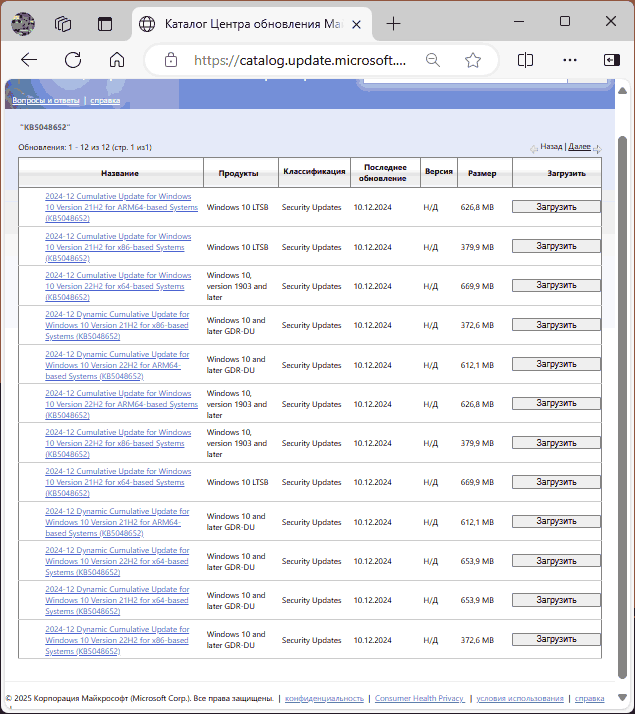Click Загрузить for Cumulative Update 21H2 ARM64
This screenshot has height=714, width=635.
tap(556, 207)
